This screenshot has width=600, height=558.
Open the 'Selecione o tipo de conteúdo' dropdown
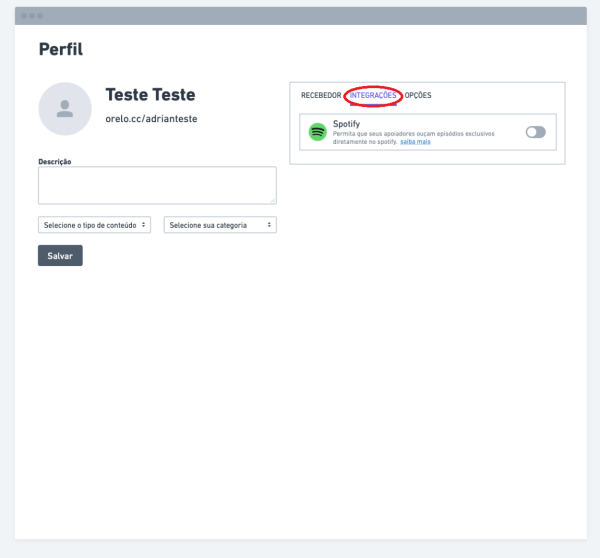point(94,225)
